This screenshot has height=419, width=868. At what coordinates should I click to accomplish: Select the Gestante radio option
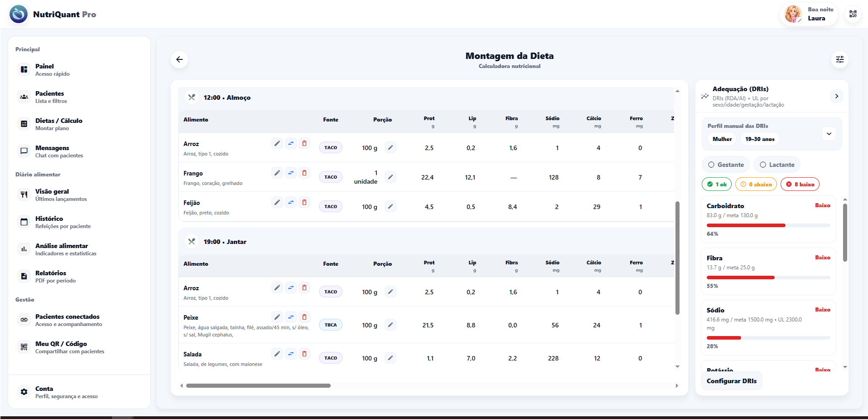click(x=726, y=165)
